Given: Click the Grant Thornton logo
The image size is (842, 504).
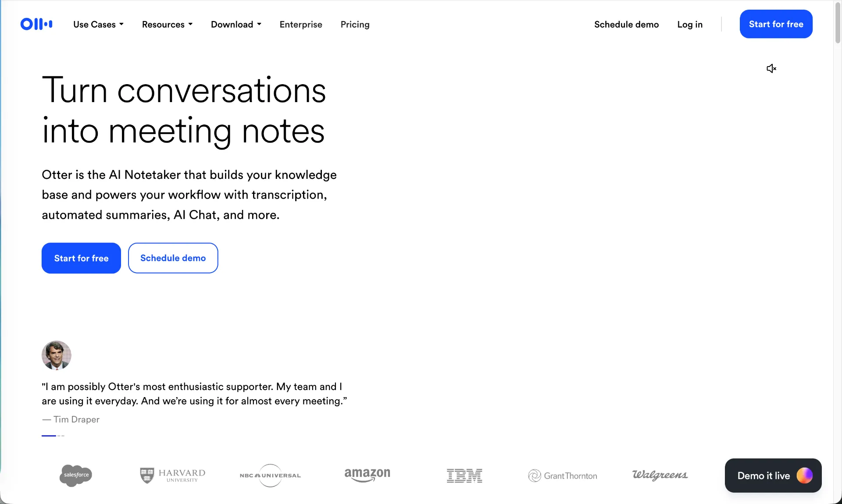Looking at the screenshot, I should (x=563, y=476).
